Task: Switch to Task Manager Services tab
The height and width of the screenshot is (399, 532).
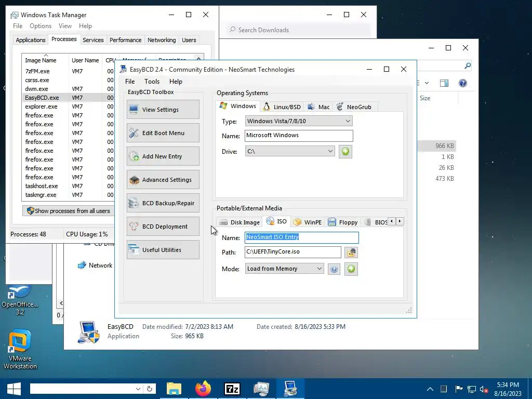Action: click(x=93, y=40)
